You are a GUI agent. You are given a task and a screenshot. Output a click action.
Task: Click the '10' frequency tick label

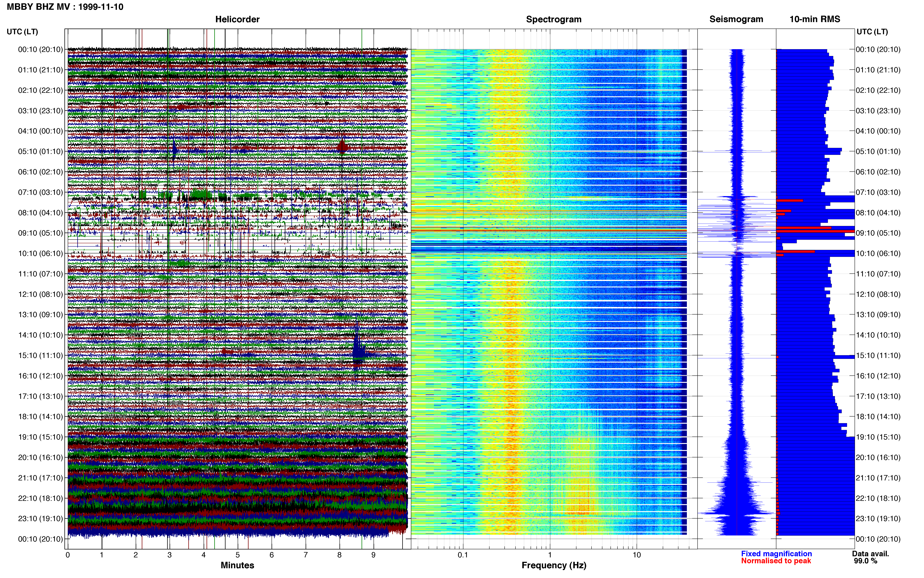637,555
